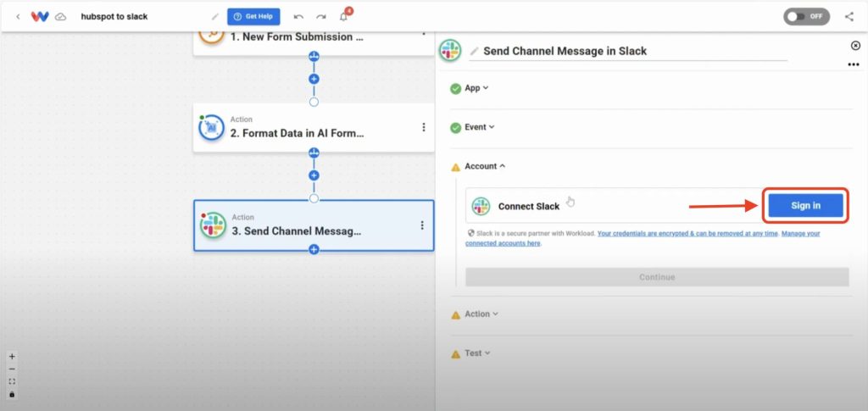The width and height of the screenshot is (868, 411).
Task: Add step after New Form Submission
Action: click(x=314, y=79)
